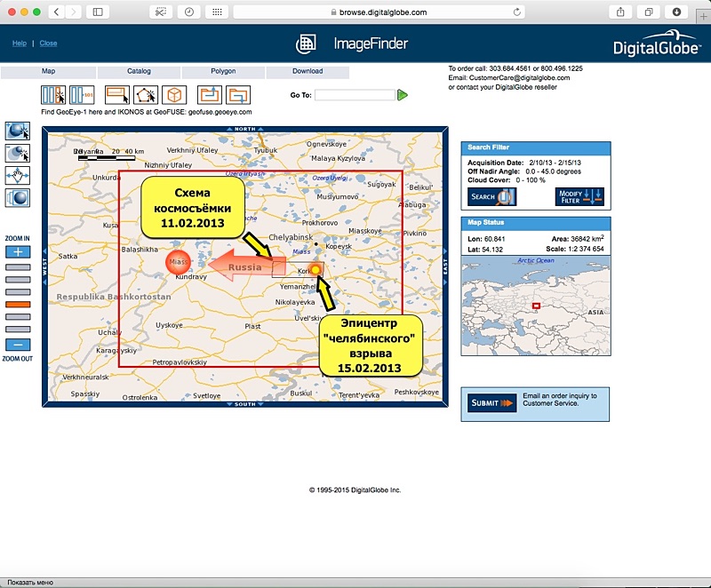Pan the map using the NORTH bar
This screenshot has width=711, height=588.
245,129
